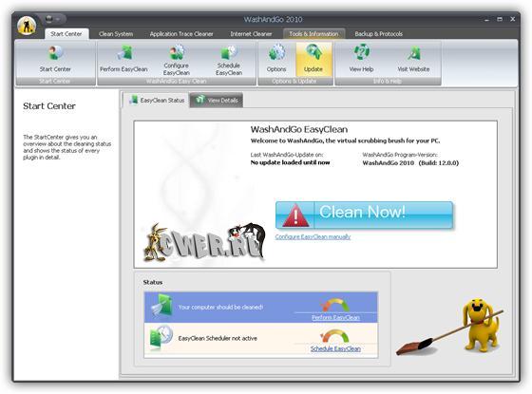Click the scheduler clock icon in status
The image size is (532, 394).
(161, 337)
